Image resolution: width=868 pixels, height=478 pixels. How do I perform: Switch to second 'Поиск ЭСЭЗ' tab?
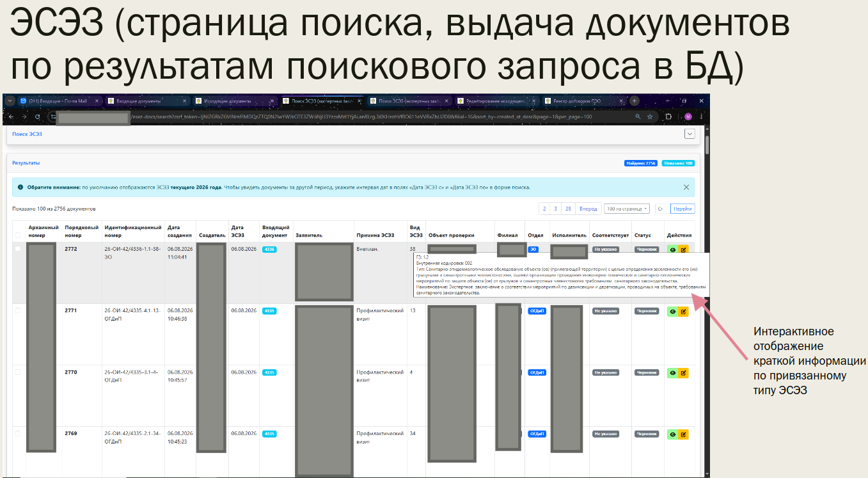pyautogui.click(x=409, y=101)
